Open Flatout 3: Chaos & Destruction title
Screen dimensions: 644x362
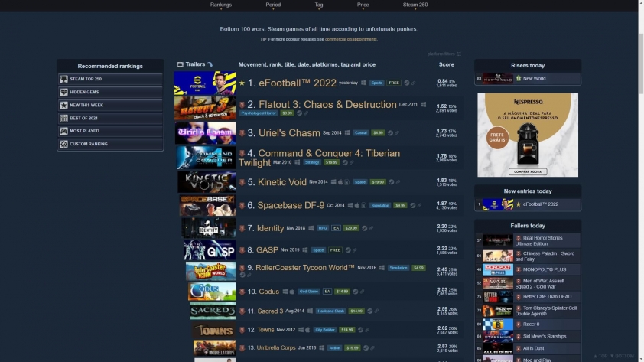327,104
